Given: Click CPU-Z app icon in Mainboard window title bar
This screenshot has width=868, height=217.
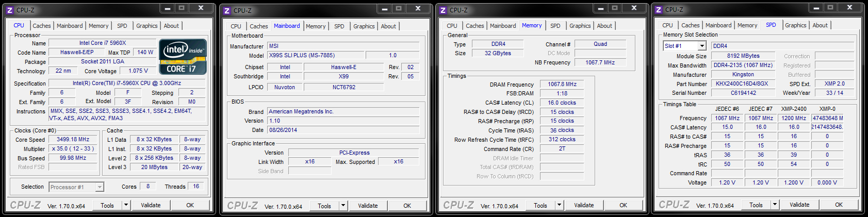Looking at the screenshot, I should pos(227,10).
